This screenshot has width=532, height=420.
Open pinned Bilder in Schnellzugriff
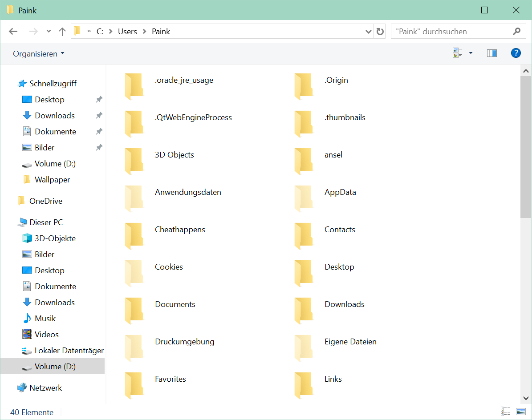tap(45, 147)
